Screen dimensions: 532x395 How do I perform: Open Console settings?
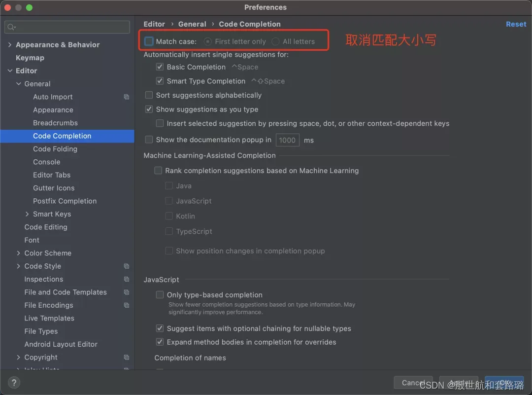[x=46, y=162]
